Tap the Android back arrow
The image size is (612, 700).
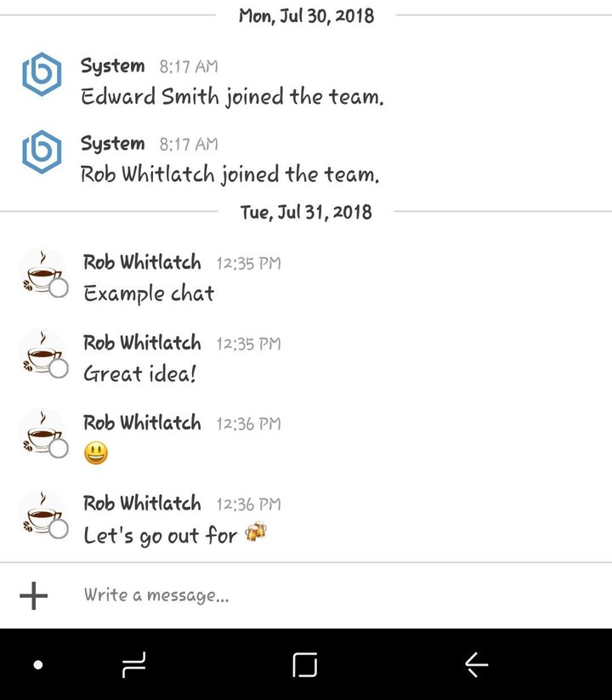(476, 665)
